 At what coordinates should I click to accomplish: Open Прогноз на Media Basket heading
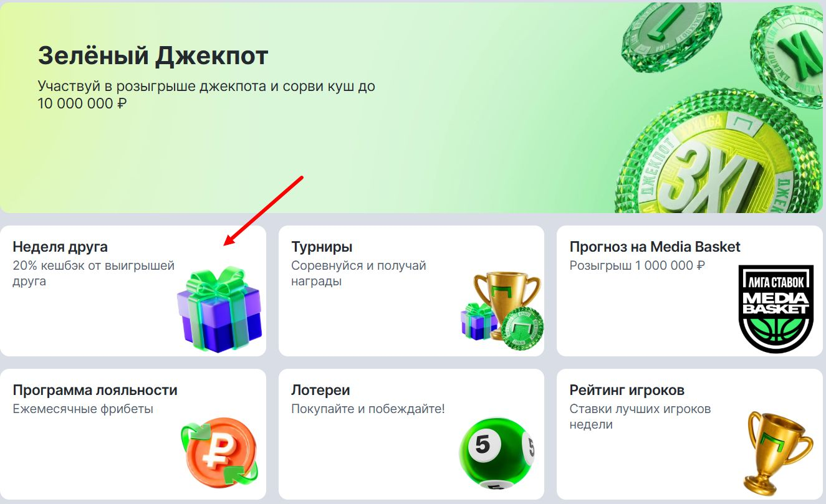(x=655, y=247)
